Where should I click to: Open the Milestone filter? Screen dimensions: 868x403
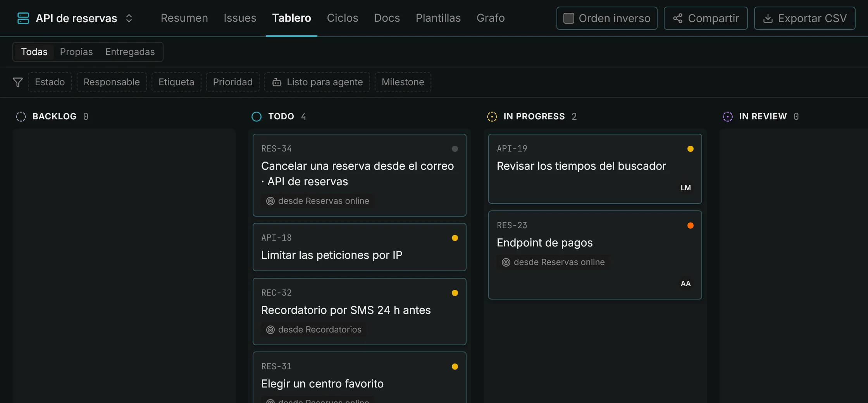[403, 82]
